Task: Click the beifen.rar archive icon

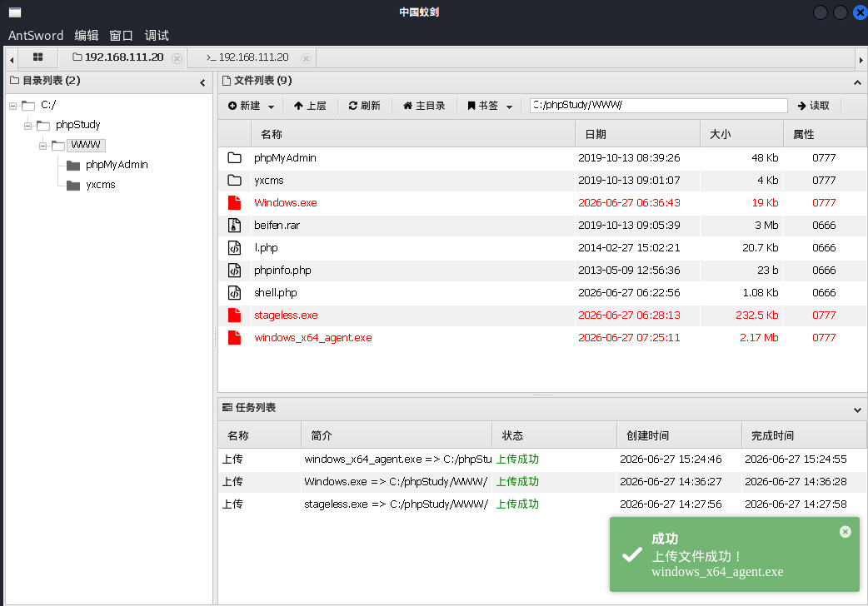Action: coord(235,226)
